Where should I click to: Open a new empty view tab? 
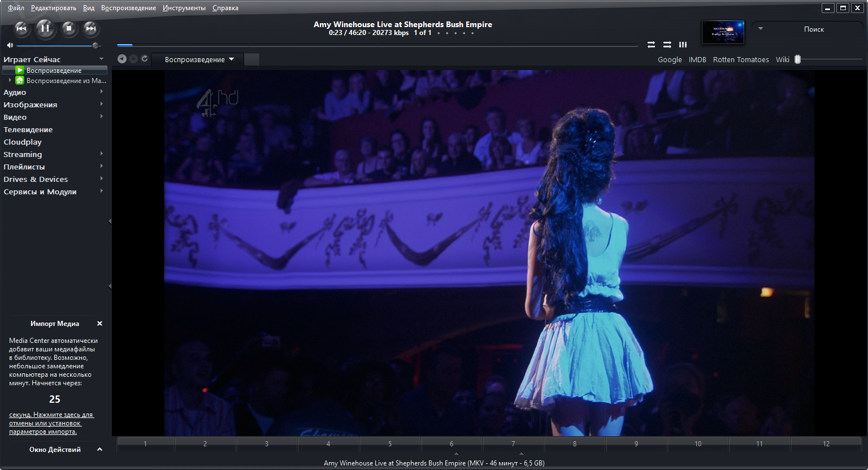[x=252, y=59]
